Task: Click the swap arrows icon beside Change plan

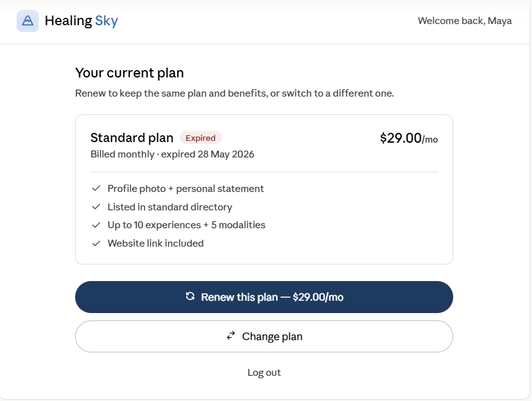Action: 231,336
